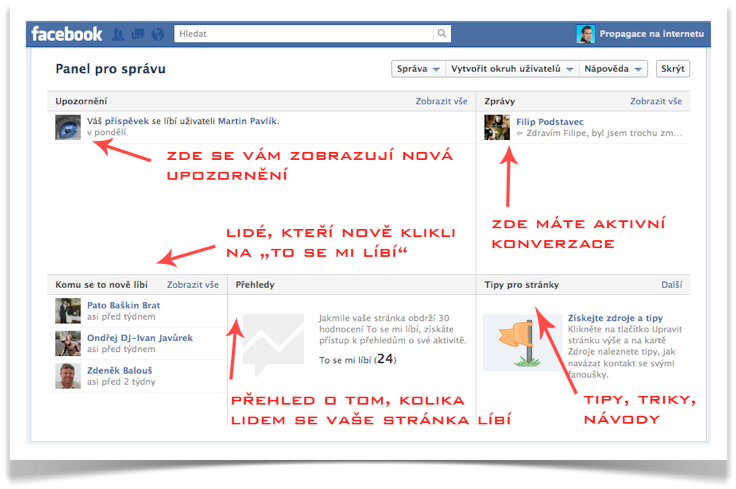
Task: Click the Panel pro správu heading
Action: (x=110, y=69)
